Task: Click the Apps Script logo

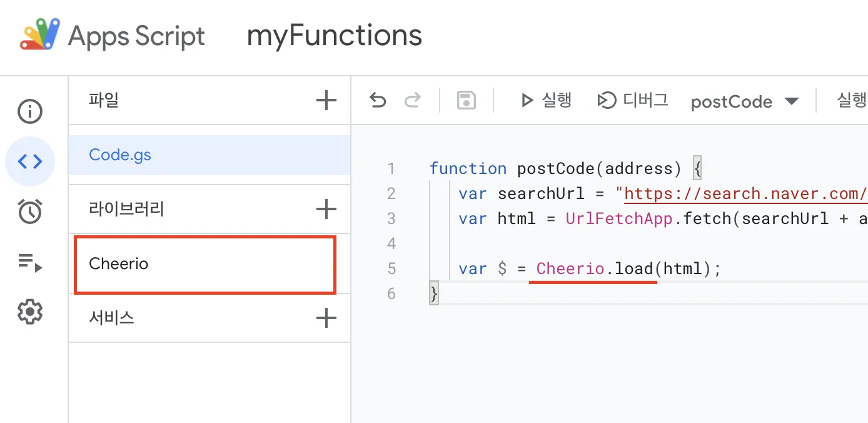Action: click(x=40, y=35)
